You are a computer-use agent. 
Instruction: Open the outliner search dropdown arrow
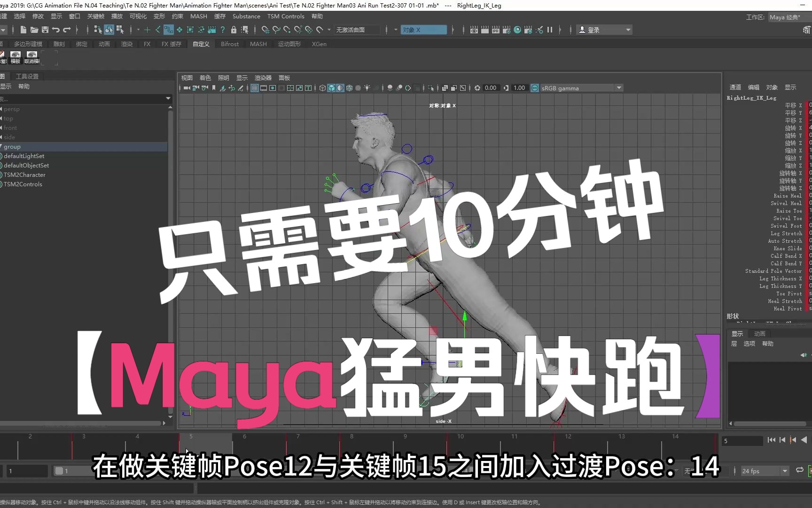pos(168,98)
